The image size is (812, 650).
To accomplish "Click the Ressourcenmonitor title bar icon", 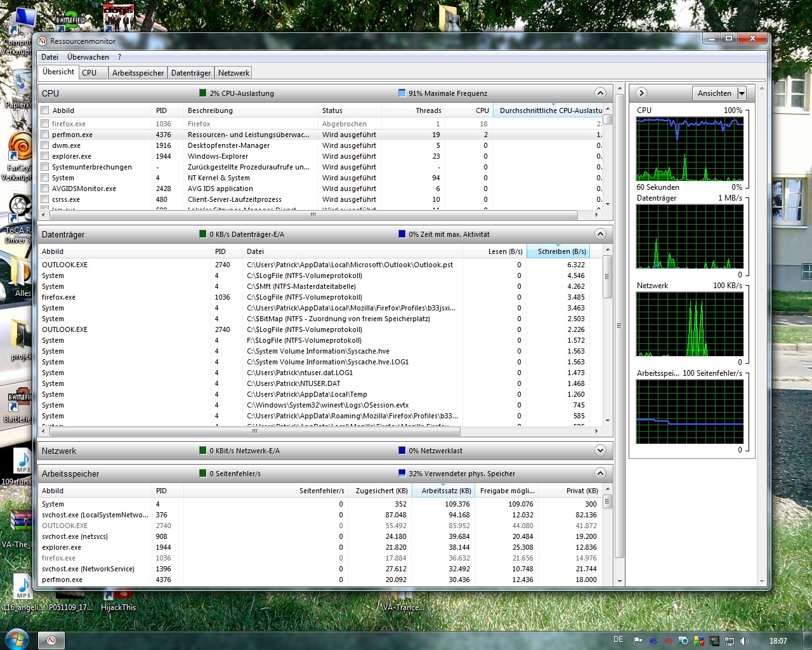I will pyautogui.click(x=43, y=41).
